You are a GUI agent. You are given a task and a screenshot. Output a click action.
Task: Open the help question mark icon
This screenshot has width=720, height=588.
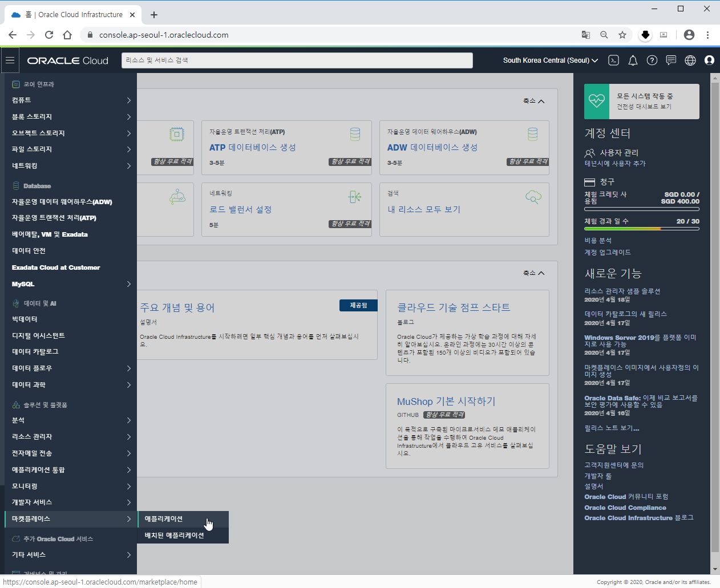652,60
